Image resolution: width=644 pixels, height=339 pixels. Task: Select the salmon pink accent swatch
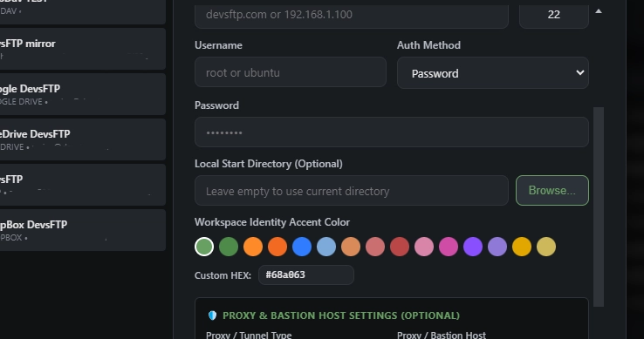coord(375,247)
